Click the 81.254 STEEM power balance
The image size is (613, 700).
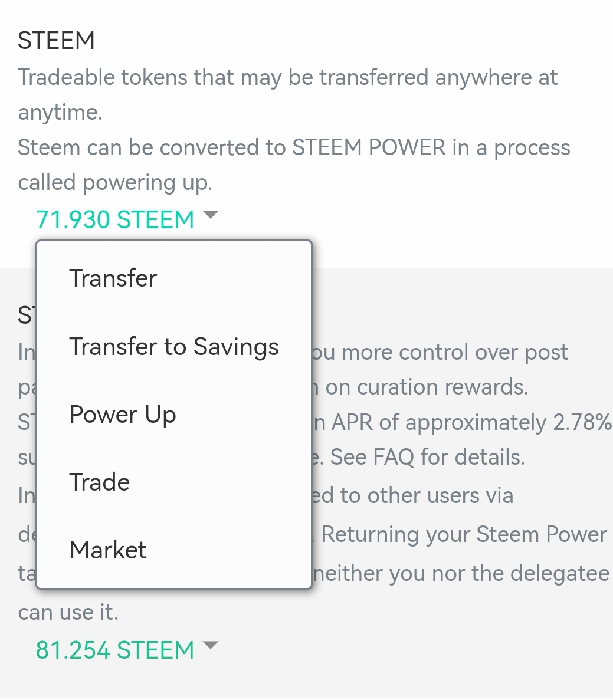[115, 650]
